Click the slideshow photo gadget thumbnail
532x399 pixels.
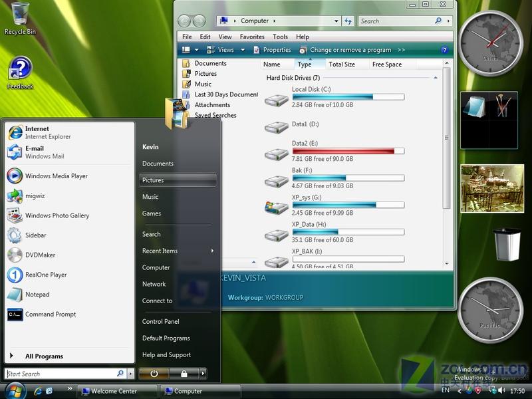click(492, 189)
